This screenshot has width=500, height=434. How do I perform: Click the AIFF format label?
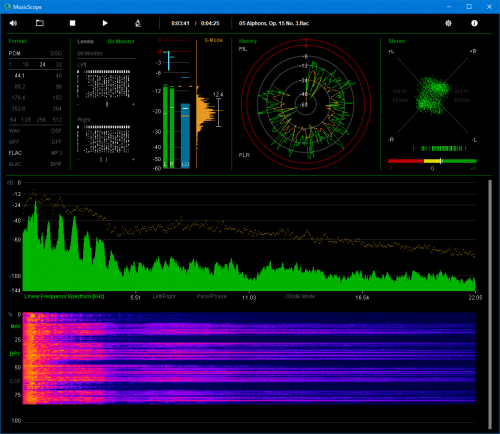click(x=14, y=142)
